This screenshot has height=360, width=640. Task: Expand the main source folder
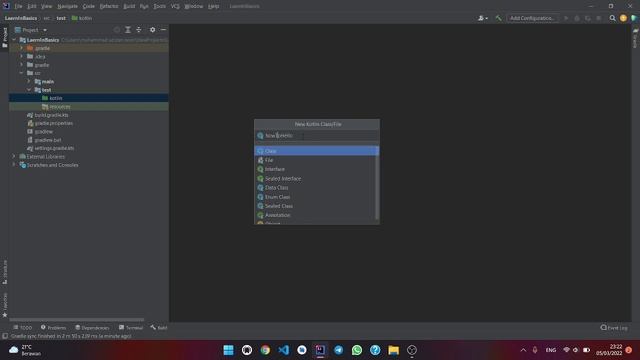tap(29, 82)
